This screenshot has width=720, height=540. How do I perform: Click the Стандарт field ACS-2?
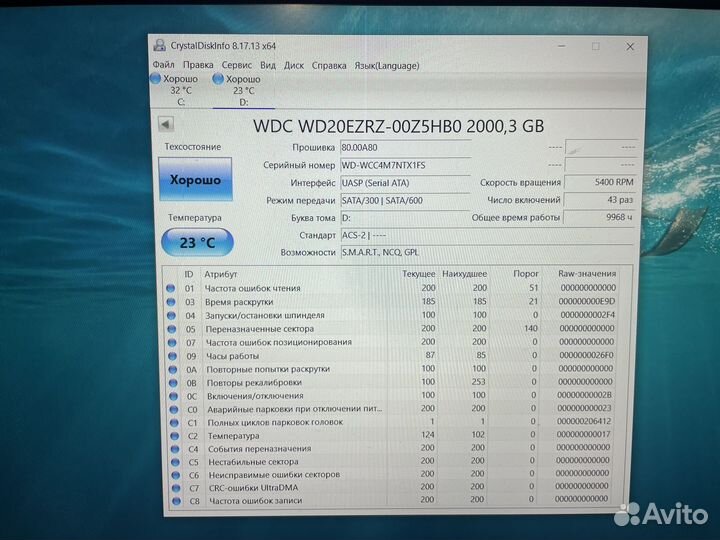point(488,235)
